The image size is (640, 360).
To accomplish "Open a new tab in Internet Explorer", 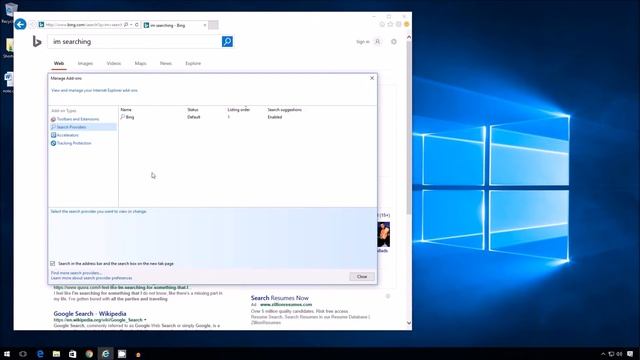I will point(213,25).
